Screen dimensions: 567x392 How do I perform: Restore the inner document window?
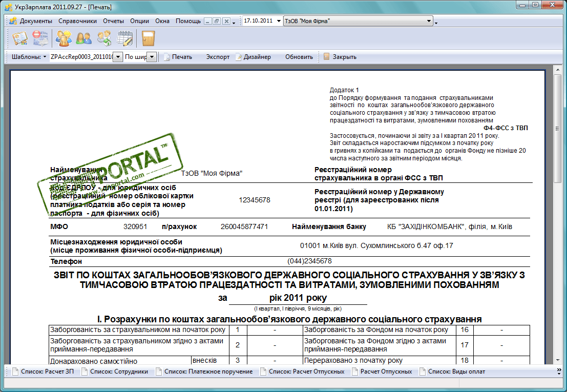pyautogui.click(x=217, y=22)
